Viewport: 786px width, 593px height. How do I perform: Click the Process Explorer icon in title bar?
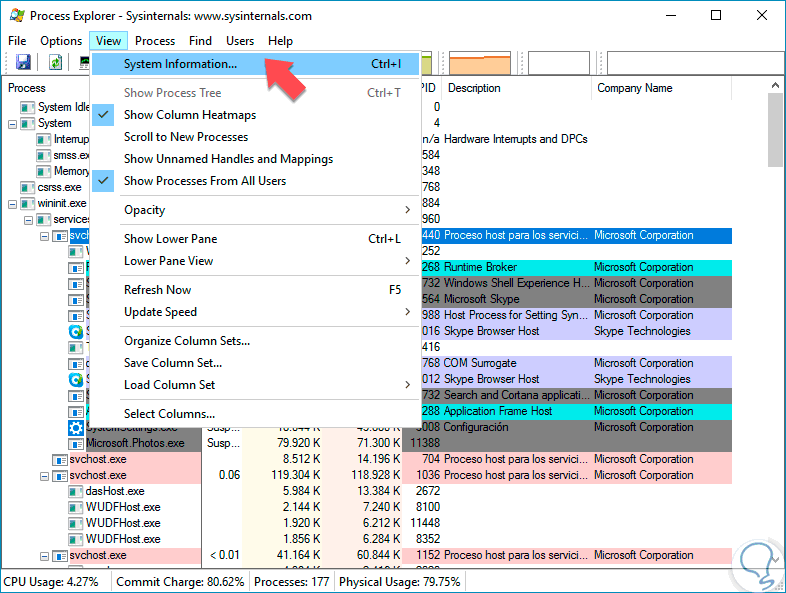pos(17,15)
